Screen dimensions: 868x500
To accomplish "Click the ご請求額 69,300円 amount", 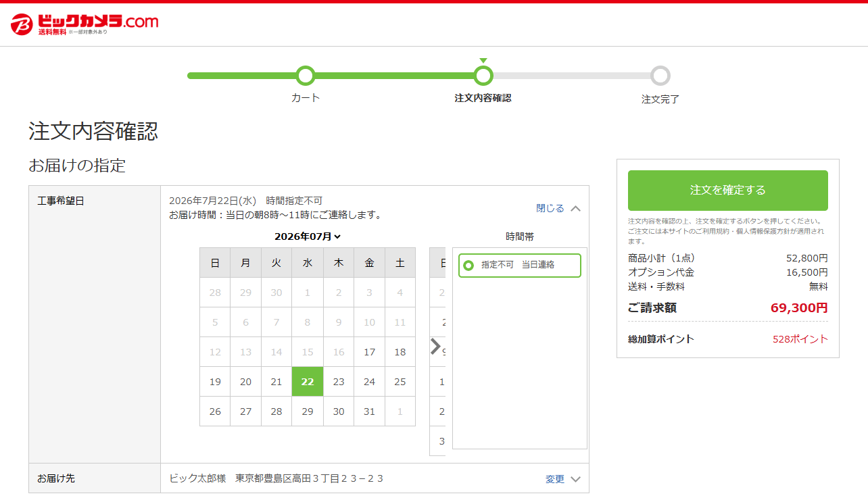I will coord(799,308).
